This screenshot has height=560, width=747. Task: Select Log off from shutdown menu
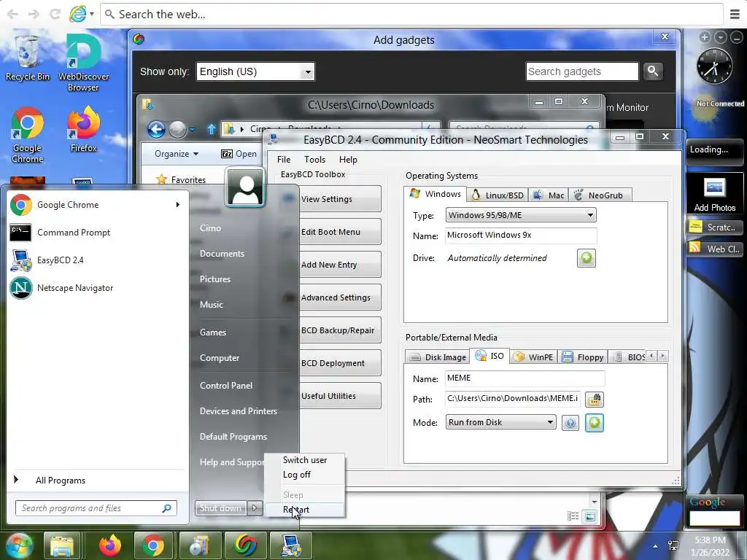(304, 474)
